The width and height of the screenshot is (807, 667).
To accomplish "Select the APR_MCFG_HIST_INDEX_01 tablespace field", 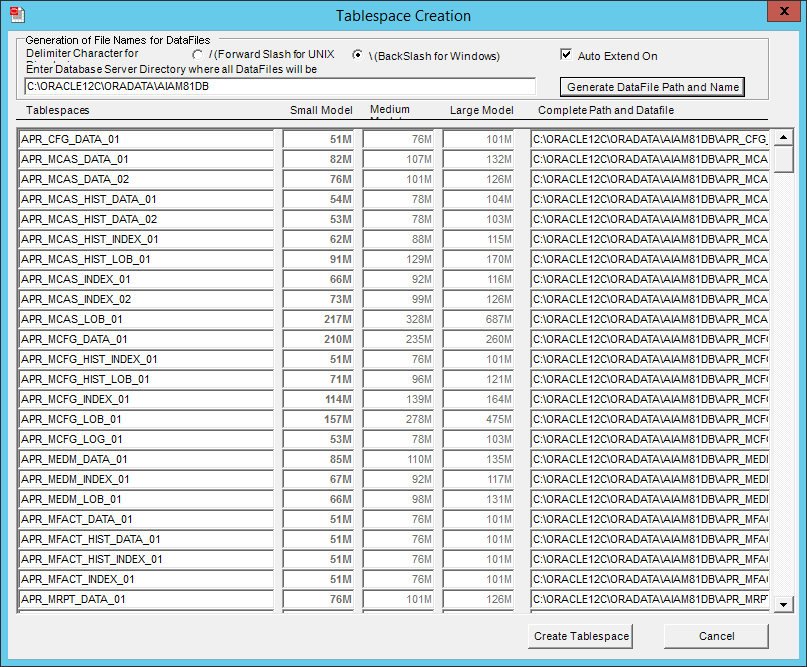I will coord(146,360).
